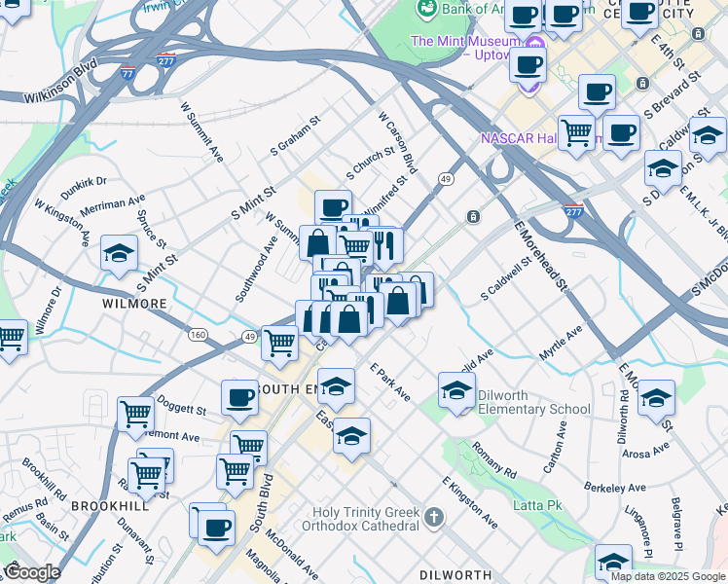Click the Dilworth Elementary School label
The image size is (728, 584).
[534, 403]
